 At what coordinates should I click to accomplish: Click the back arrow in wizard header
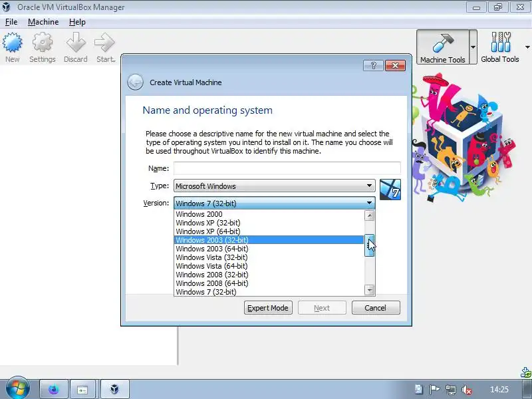tap(135, 82)
